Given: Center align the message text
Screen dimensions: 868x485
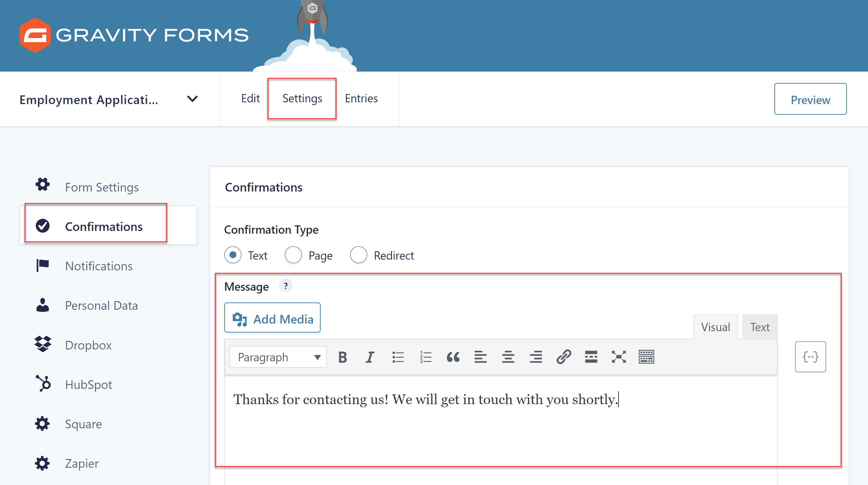Looking at the screenshot, I should tap(508, 357).
